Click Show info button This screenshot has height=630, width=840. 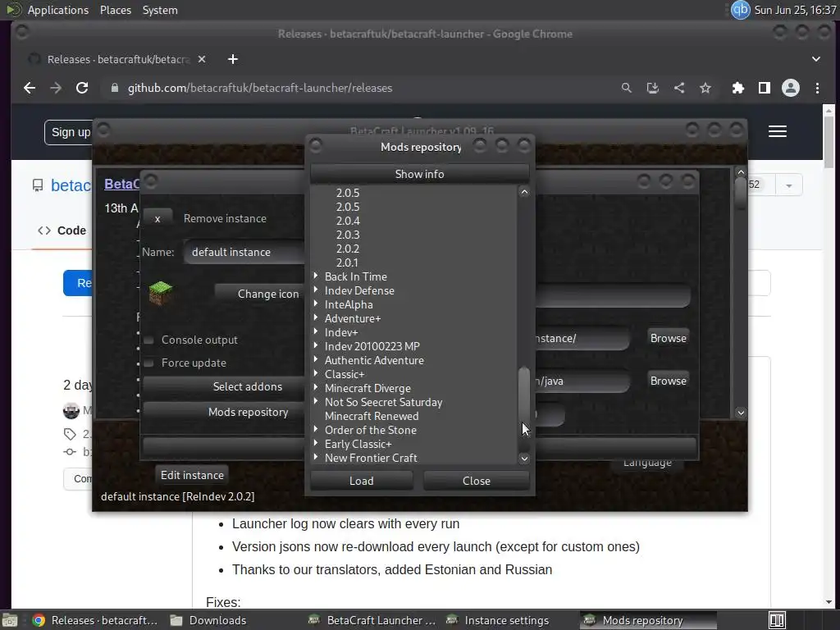tap(419, 174)
